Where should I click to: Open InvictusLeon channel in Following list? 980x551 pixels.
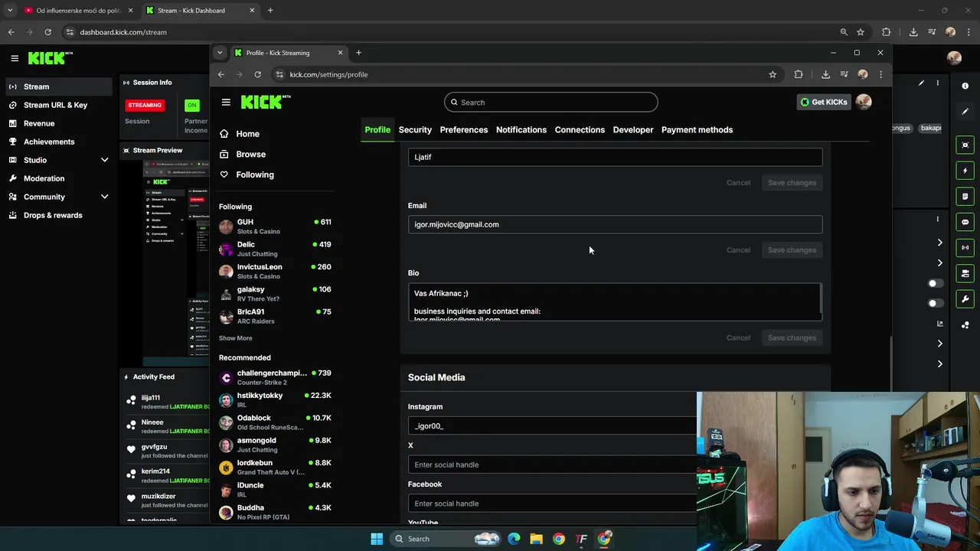point(275,271)
